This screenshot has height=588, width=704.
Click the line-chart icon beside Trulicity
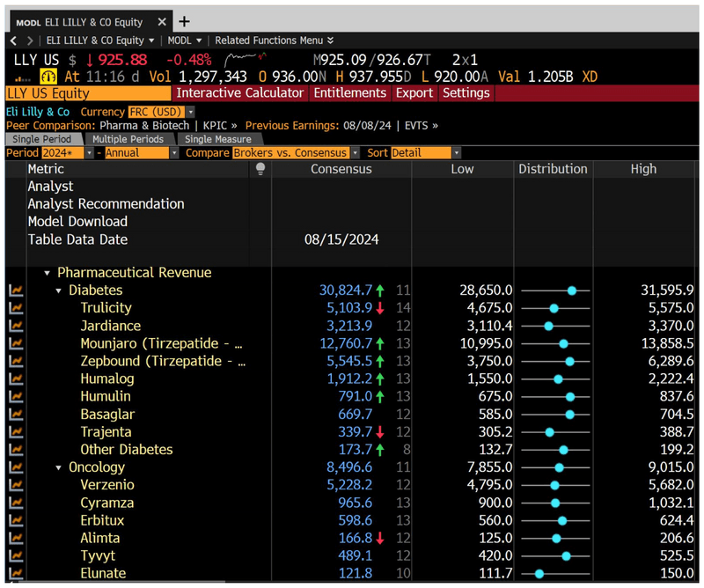pos(14,308)
